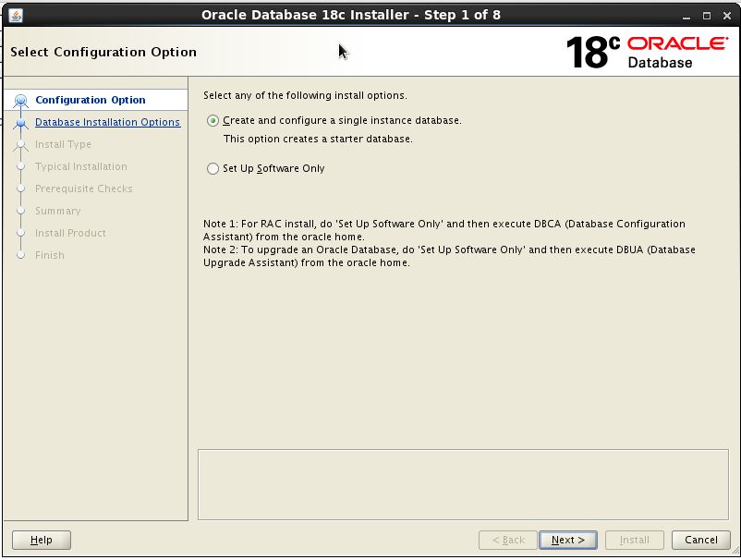The image size is (741, 560).
Task: Click the Configuration Option step marker icon
Action: [x=20, y=101]
